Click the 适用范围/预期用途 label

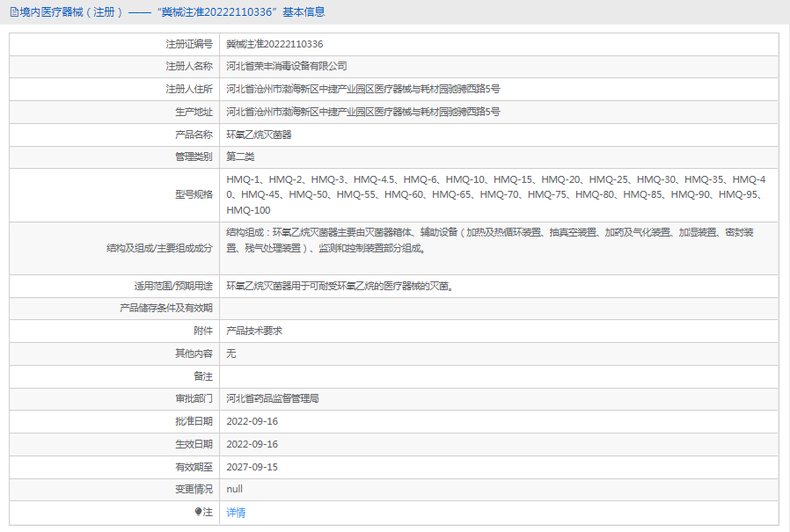(173, 286)
